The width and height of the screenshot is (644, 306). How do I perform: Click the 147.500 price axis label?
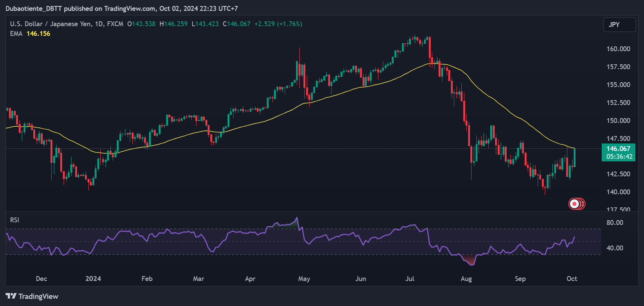pyautogui.click(x=618, y=139)
